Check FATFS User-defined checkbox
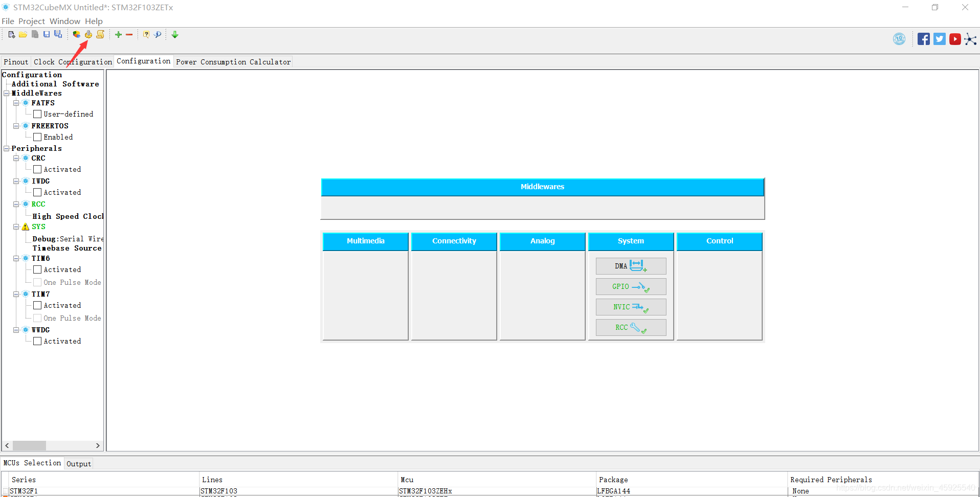Image resolution: width=980 pixels, height=497 pixels. (37, 114)
